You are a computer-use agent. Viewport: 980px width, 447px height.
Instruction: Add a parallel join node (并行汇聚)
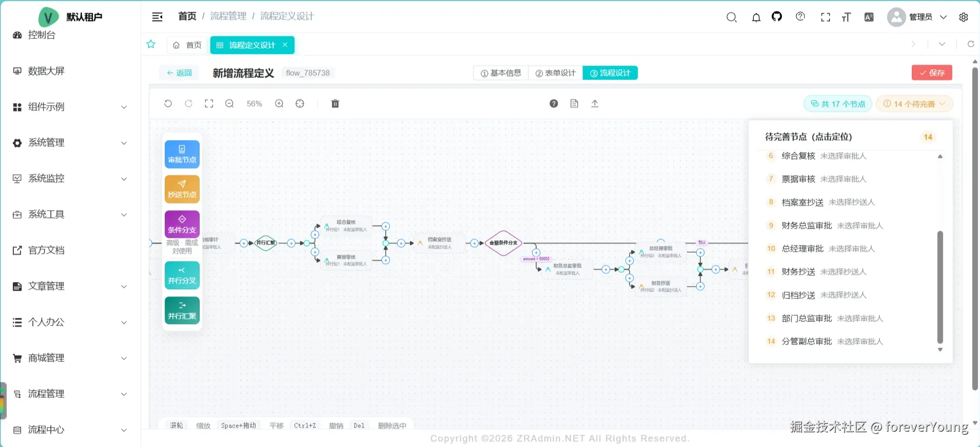(x=182, y=310)
